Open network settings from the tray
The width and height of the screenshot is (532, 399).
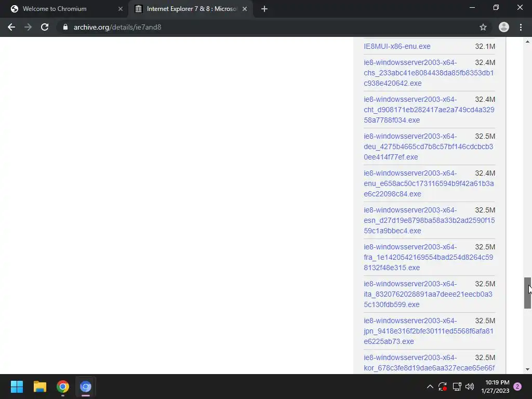coord(457,387)
